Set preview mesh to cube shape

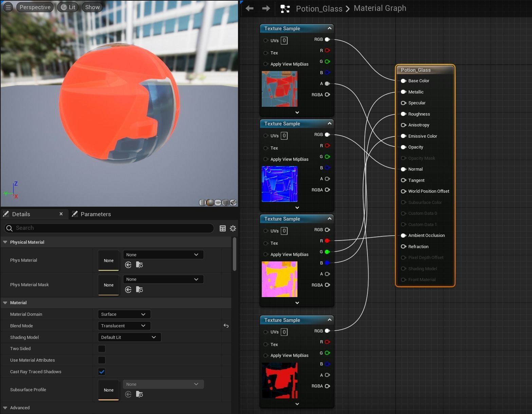click(x=225, y=203)
